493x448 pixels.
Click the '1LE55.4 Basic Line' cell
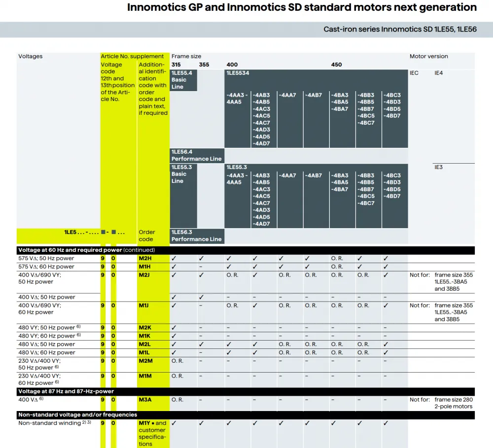coord(183,80)
